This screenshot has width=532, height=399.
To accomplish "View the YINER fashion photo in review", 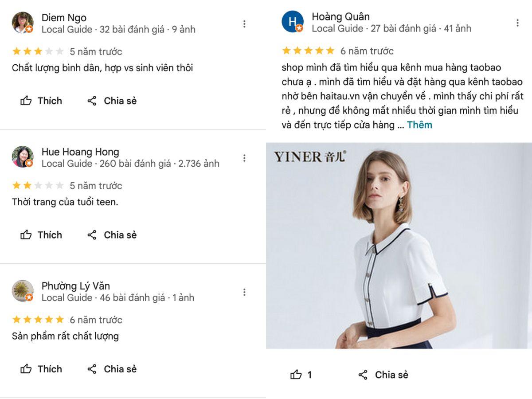I will 399,246.
